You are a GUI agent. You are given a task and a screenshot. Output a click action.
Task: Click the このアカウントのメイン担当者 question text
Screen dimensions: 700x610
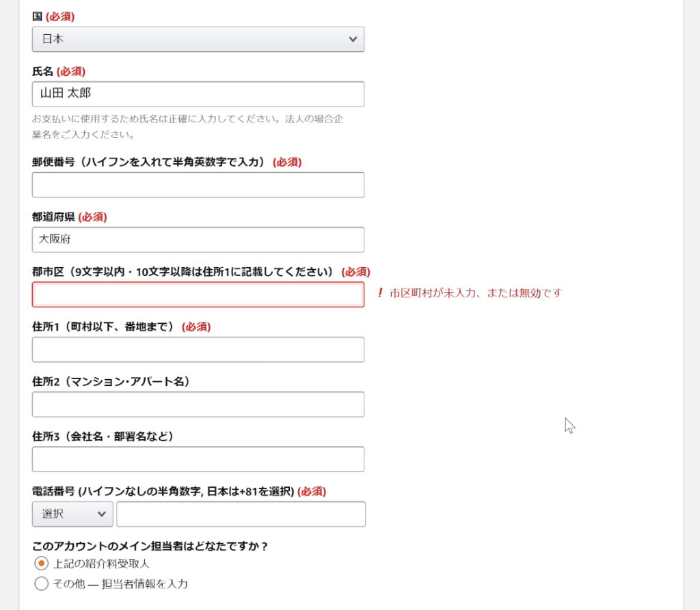(x=150, y=546)
